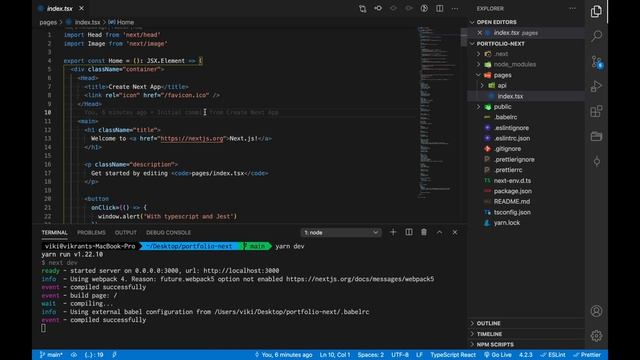
Task: Click Ln 10, Col 1 in status bar
Action: (335, 355)
